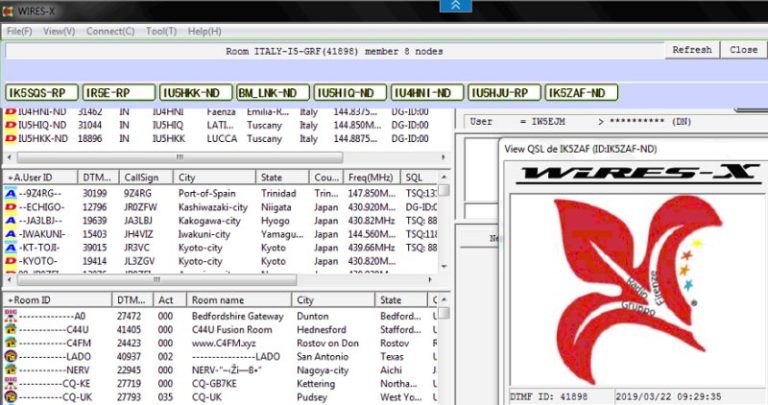Screen dimensions: 768x405
Task: Select Faenza city cell for IU4HNI
Action: click(x=221, y=112)
